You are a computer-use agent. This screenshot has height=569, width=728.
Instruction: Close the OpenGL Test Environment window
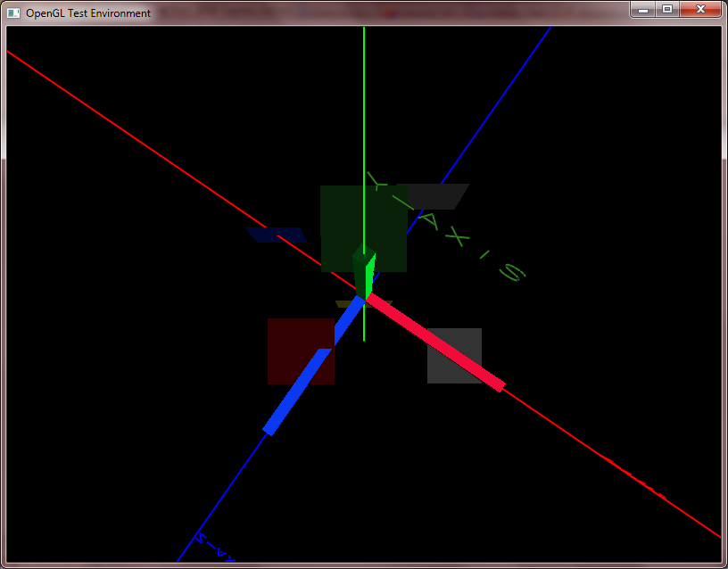tap(700, 9)
